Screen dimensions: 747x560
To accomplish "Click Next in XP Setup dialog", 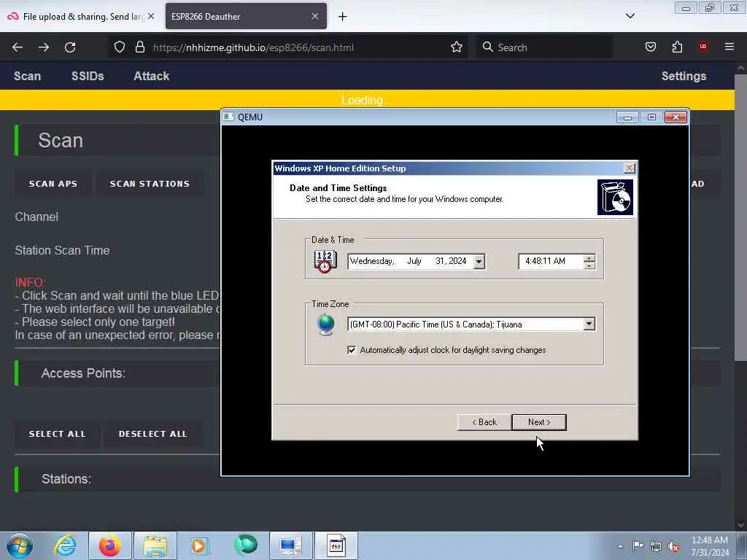I will point(539,422).
